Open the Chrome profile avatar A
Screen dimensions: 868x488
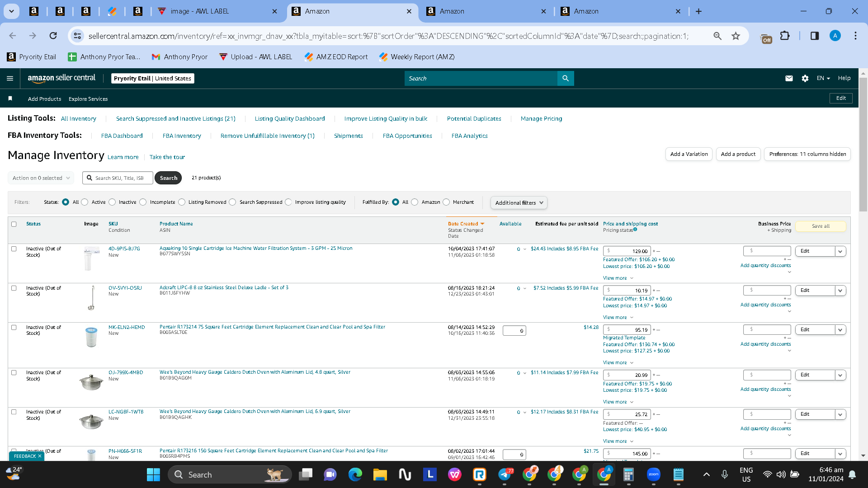[x=835, y=36]
